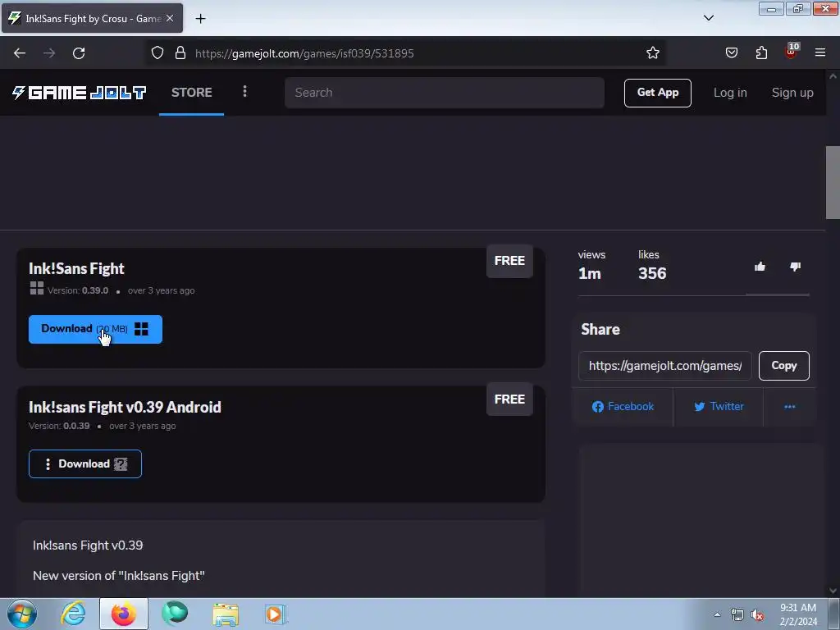Screen dimensions: 840x630
Task: Click the Get App button
Action: coord(657,93)
